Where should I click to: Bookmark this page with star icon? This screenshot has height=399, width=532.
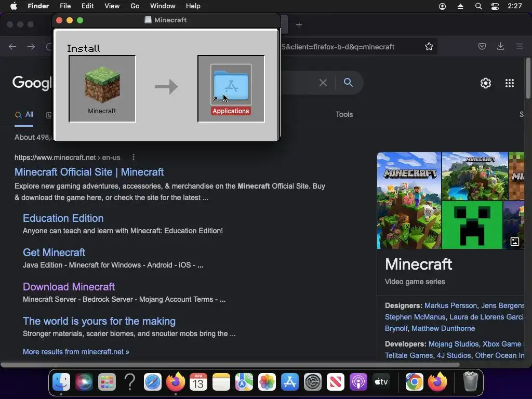point(429,46)
